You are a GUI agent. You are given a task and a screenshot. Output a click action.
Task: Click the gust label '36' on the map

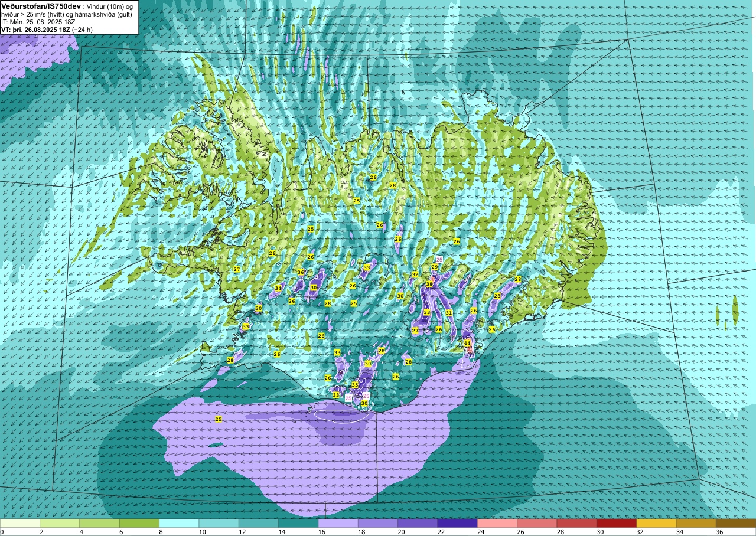[x=301, y=272]
